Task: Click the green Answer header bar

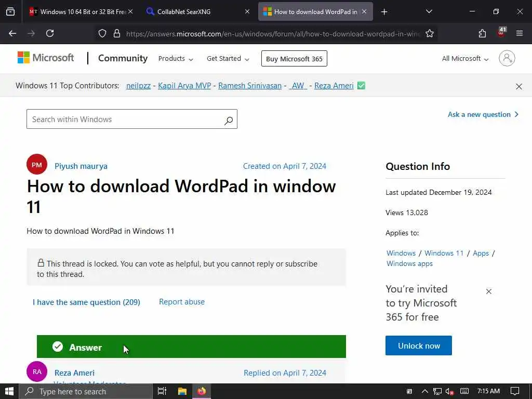Action: pyautogui.click(x=191, y=347)
